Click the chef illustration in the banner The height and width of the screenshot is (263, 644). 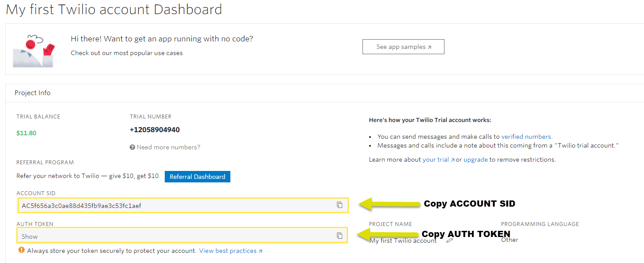point(33,50)
